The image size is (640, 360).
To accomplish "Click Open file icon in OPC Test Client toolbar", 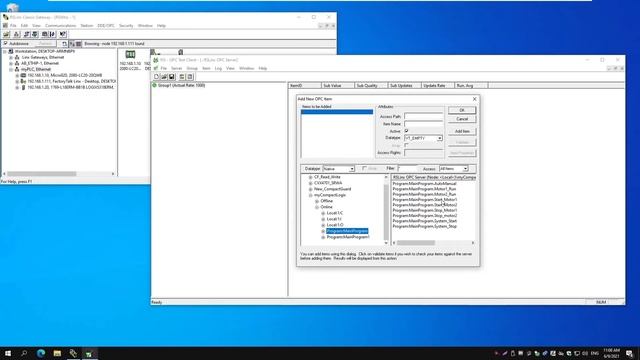I will coord(164,77).
